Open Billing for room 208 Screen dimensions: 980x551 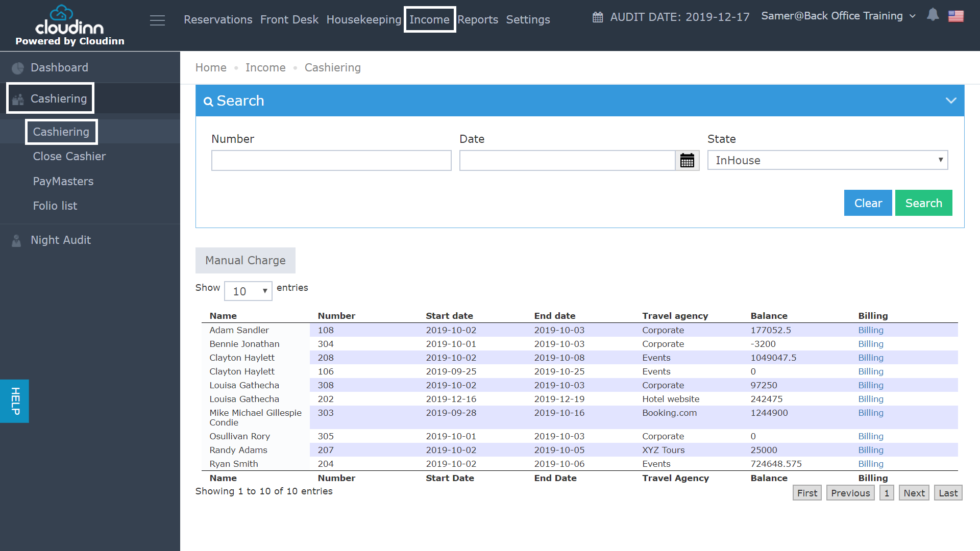[x=870, y=358]
